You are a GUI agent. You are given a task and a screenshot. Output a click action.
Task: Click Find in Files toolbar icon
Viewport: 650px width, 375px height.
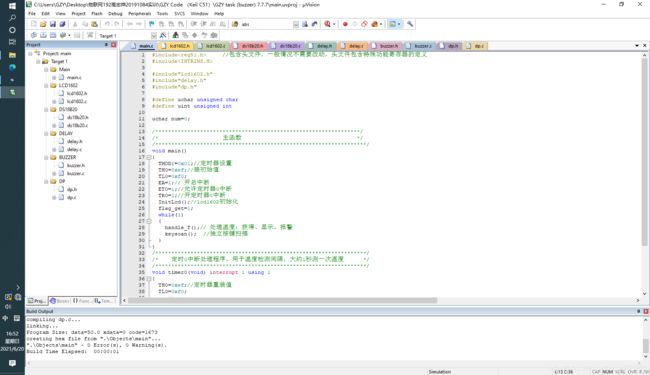click(x=235, y=24)
